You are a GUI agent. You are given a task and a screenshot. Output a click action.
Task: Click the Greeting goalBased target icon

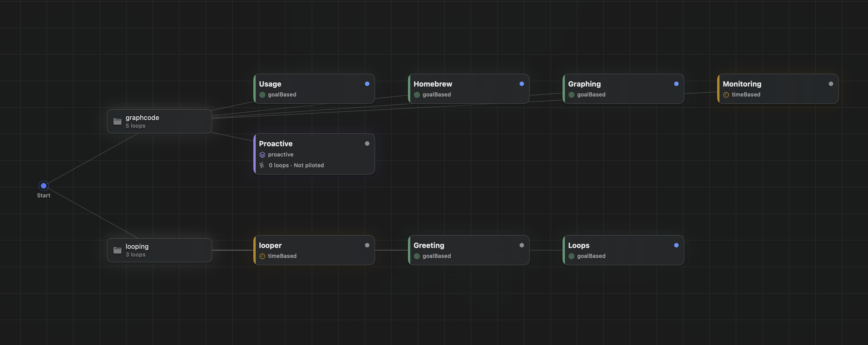[x=417, y=256]
